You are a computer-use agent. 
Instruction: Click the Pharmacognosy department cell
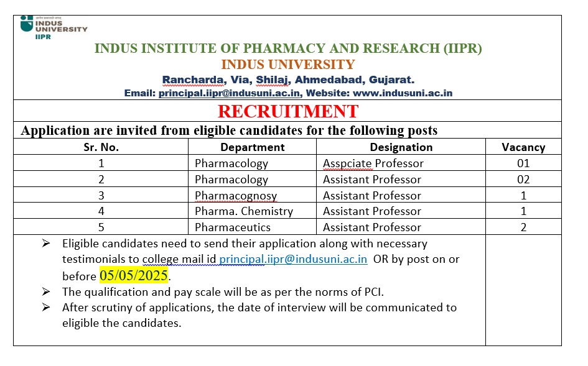[236, 196]
